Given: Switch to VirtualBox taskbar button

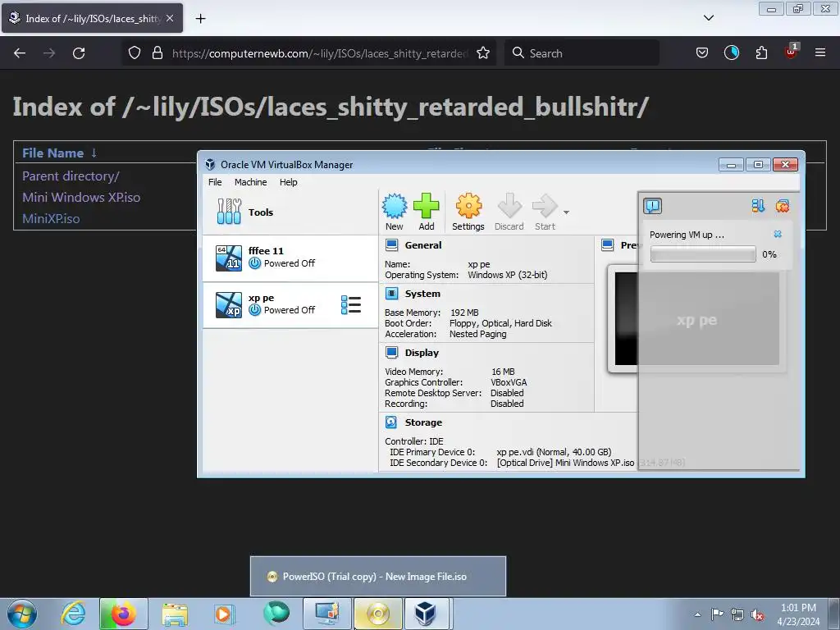Looking at the screenshot, I should 426,614.
